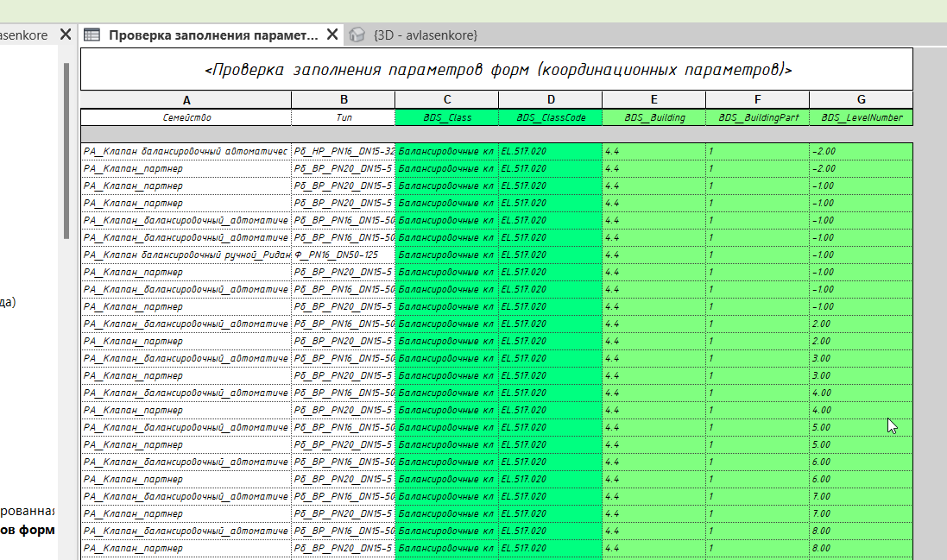Screen dimensions: 947x560
Task: Select column letter D header
Action: coord(550,99)
